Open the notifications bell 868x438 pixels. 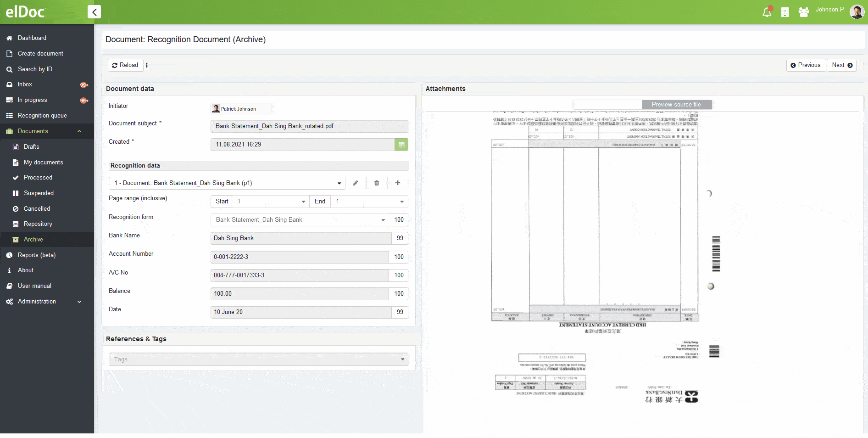click(767, 12)
